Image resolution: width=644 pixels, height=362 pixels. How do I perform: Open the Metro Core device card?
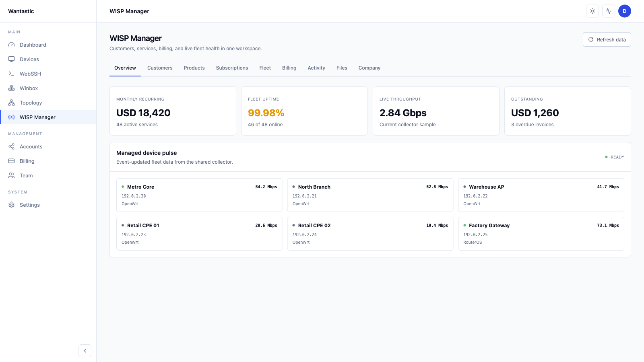199,195
